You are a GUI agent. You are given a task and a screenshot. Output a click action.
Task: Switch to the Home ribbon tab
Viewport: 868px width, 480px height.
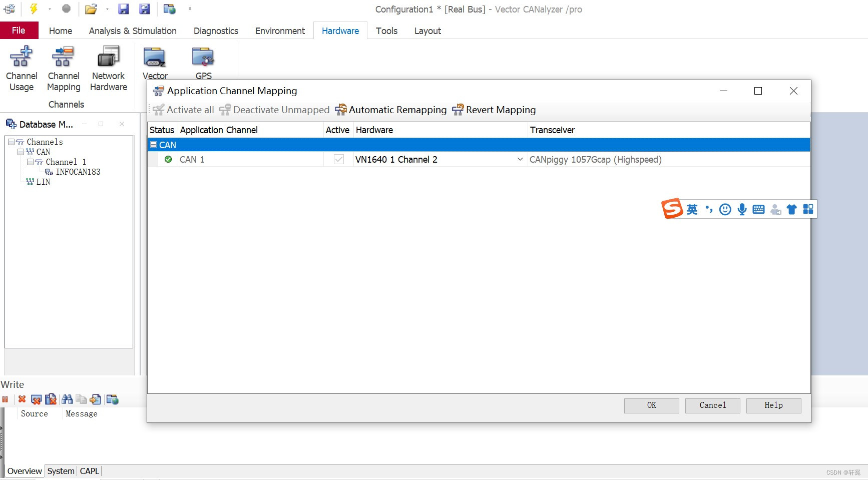point(61,31)
